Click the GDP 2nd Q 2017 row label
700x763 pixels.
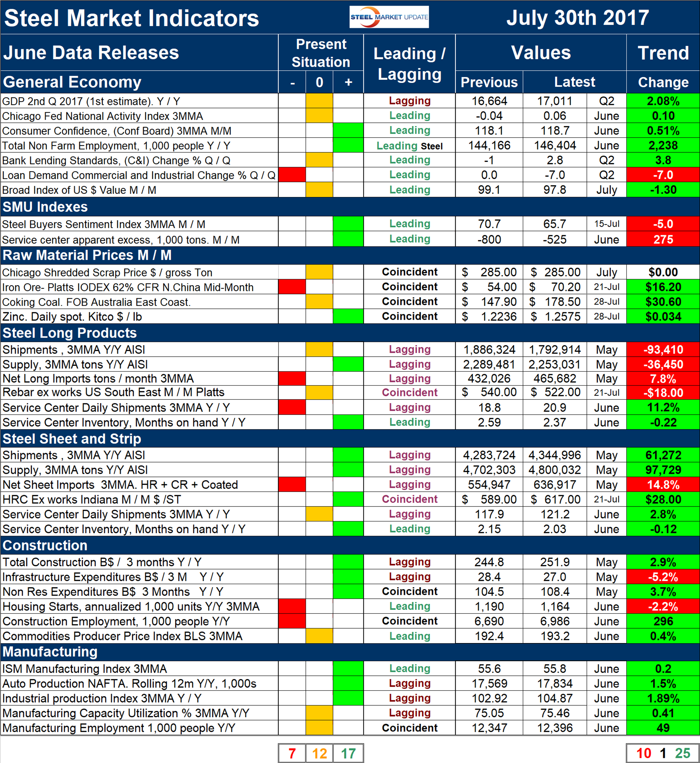pos(91,101)
